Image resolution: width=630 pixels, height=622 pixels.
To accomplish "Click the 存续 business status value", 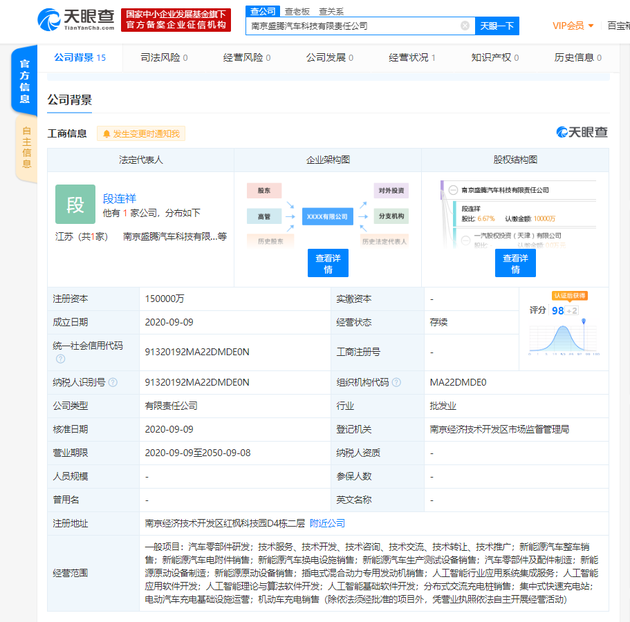I will coord(438,322).
